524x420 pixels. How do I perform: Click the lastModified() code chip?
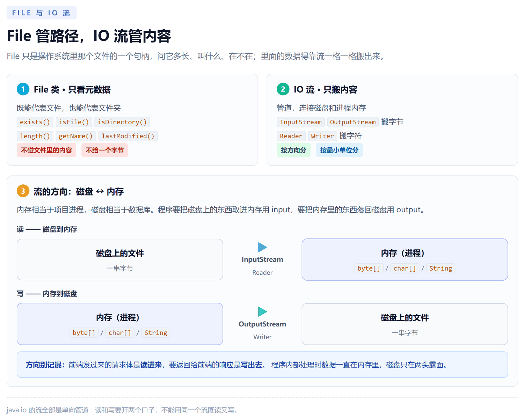point(128,136)
